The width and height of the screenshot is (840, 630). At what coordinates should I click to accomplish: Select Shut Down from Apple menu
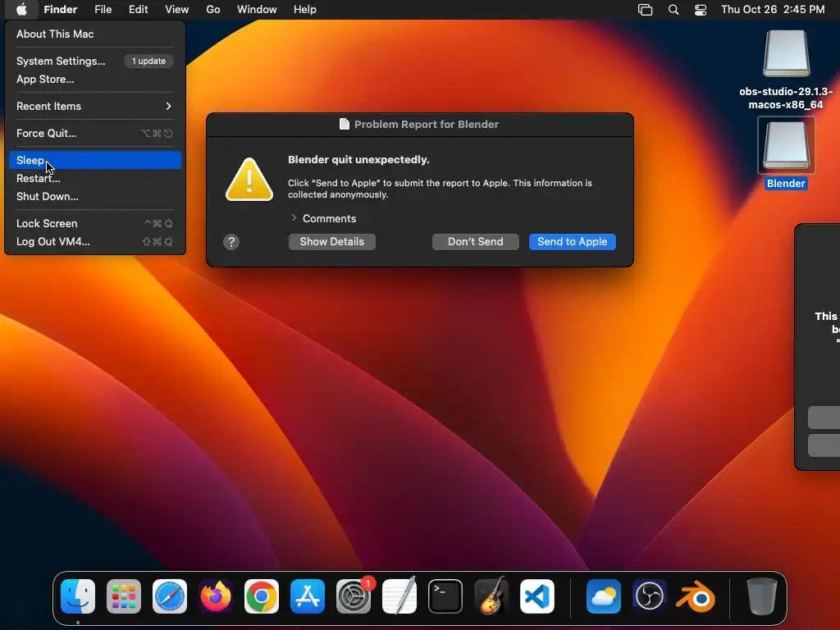tap(95, 197)
